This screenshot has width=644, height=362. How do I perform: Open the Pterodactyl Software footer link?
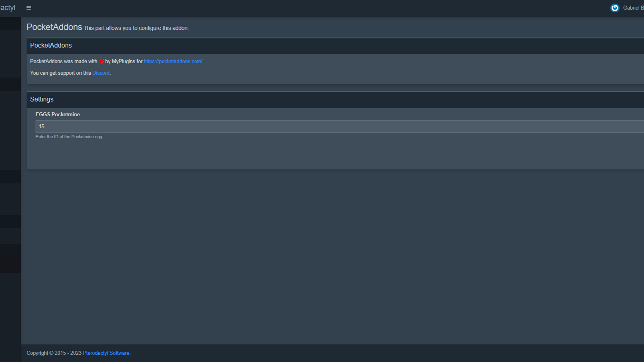106,353
